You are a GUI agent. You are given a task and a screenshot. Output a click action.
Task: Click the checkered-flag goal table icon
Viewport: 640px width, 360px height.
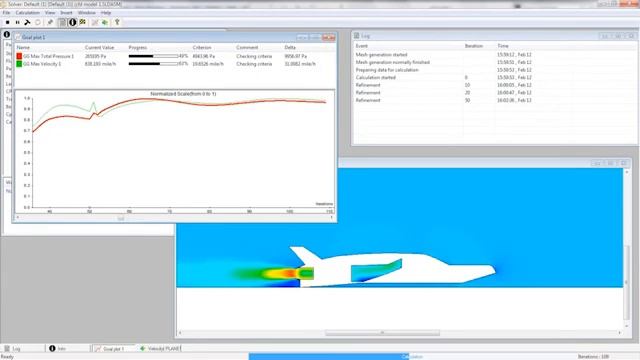[x=83, y=22]
